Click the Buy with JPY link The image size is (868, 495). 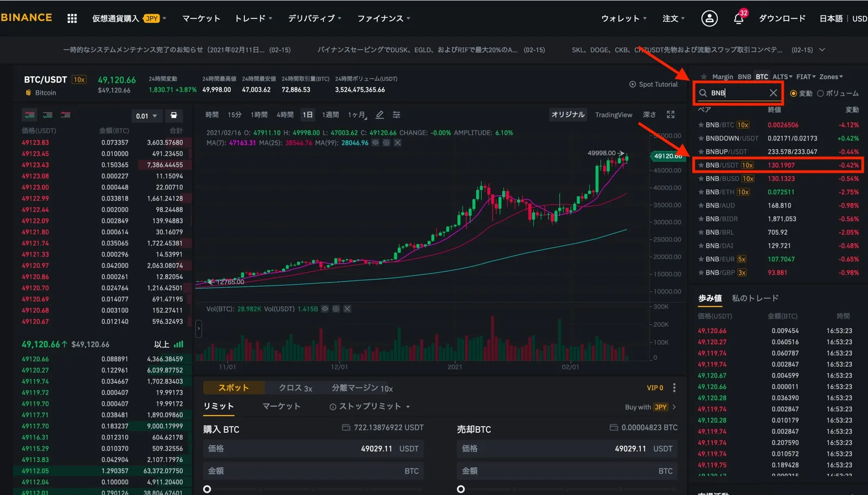coord(650,407)
